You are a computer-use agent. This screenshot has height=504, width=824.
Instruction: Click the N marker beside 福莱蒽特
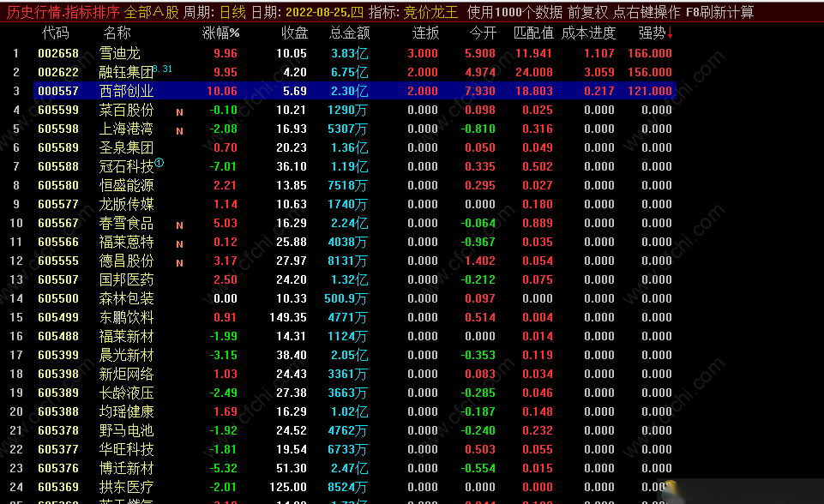(180, 244)
